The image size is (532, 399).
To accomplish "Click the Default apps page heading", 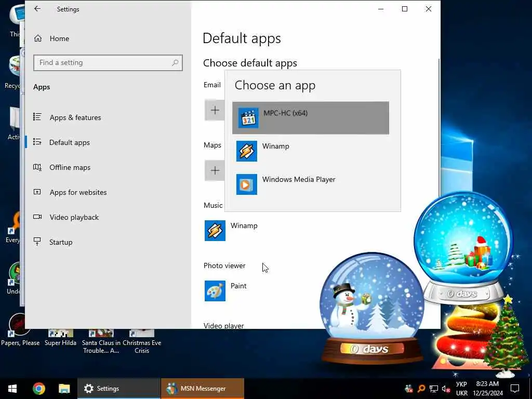I will tap(242, 38).
